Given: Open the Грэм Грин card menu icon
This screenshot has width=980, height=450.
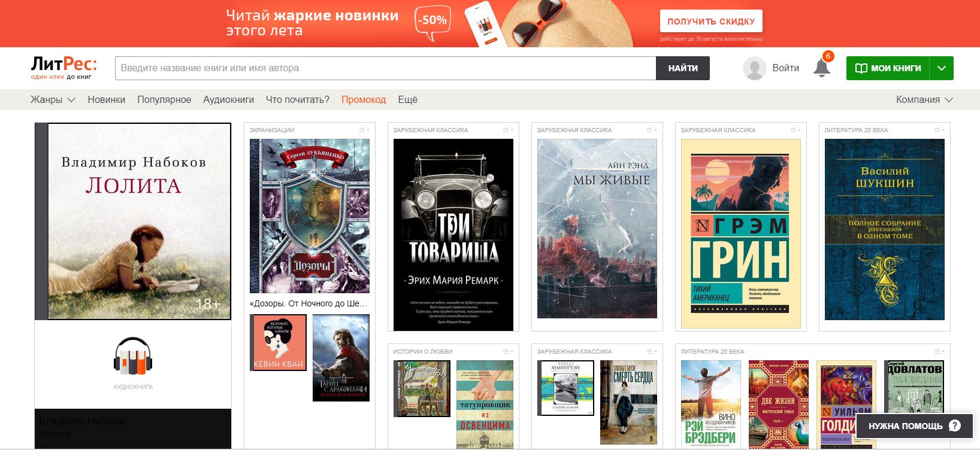Looking at the screenshot, I should click(796, 130).
